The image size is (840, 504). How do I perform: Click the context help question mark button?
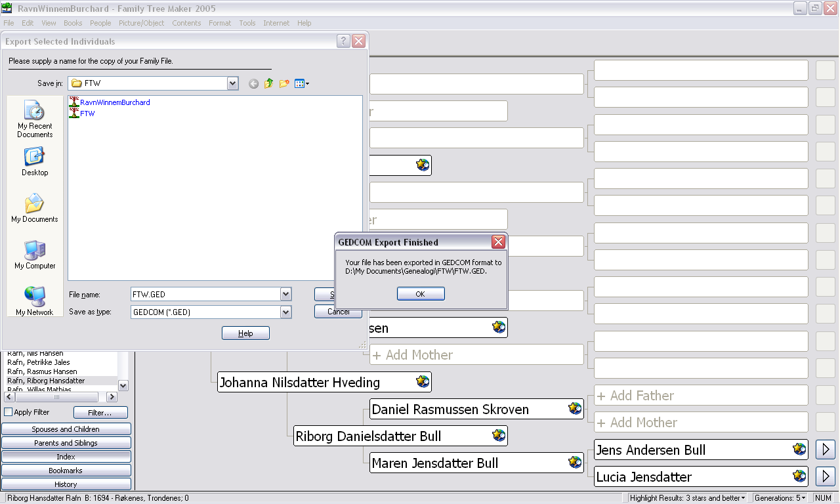point(344,41)
